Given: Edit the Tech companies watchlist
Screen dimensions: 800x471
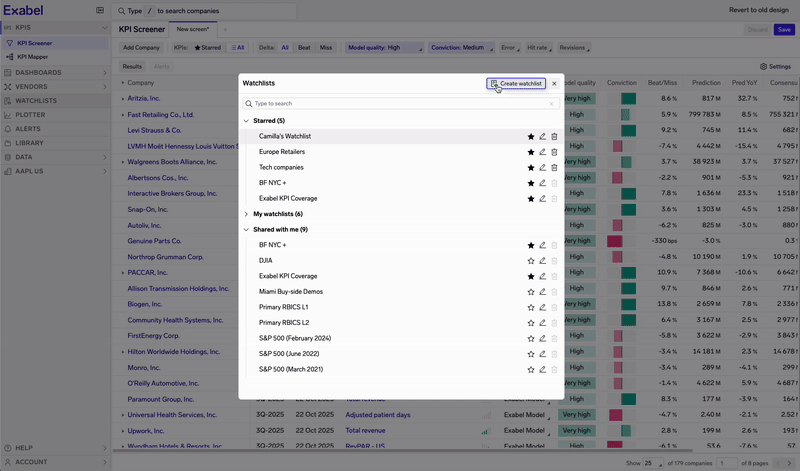Looking at the screenshot, I should (542, 167).
